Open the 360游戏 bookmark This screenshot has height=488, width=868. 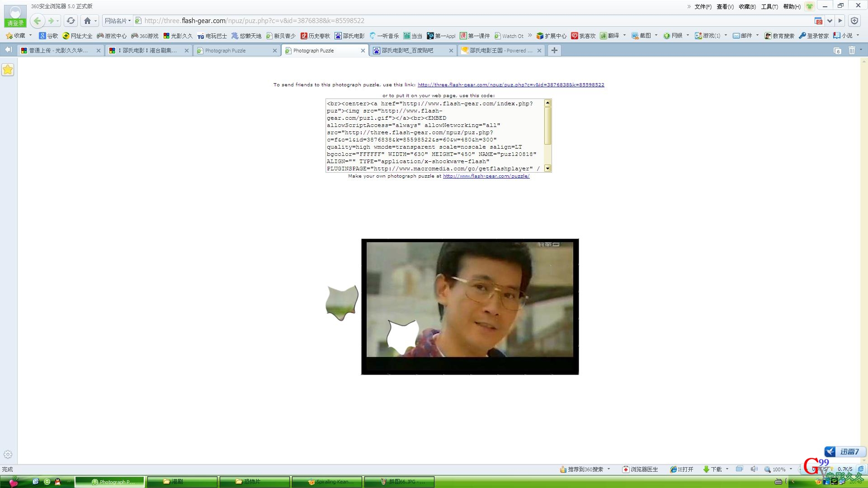point(145,36)
